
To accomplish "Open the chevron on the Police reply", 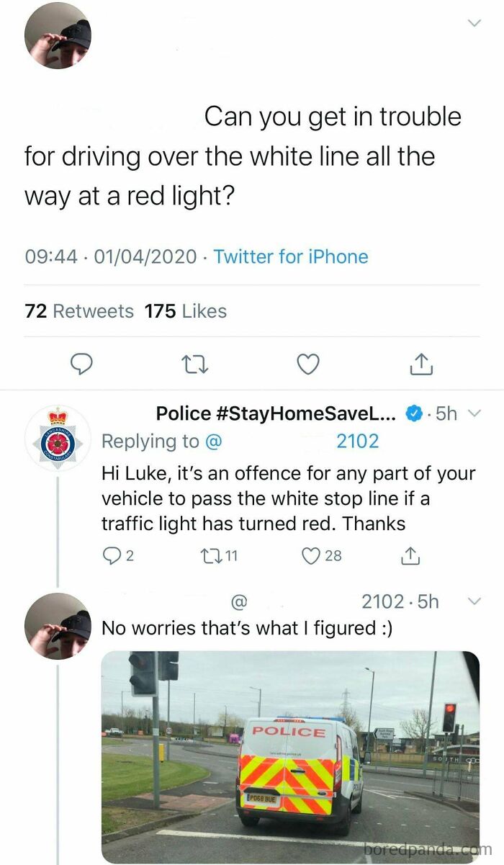I will 474,413.
